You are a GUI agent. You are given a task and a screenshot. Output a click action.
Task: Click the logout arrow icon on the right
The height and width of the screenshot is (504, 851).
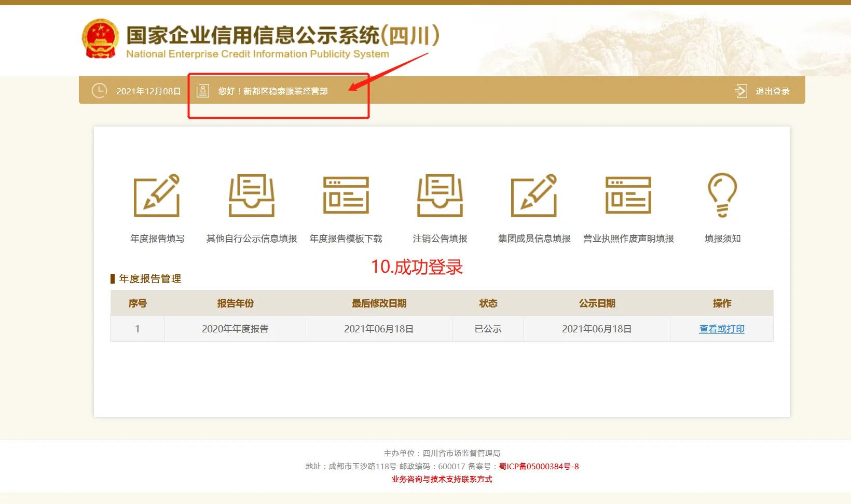tap(742, 90)
